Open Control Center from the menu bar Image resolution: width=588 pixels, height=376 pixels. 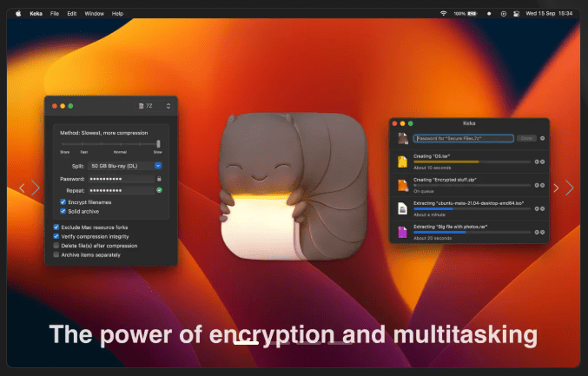517,14
